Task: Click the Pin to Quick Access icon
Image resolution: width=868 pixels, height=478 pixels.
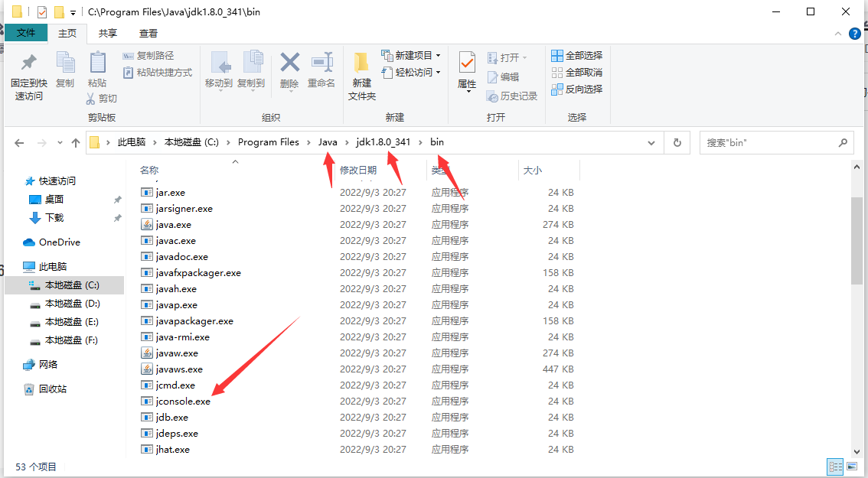Action: point(29,62)
